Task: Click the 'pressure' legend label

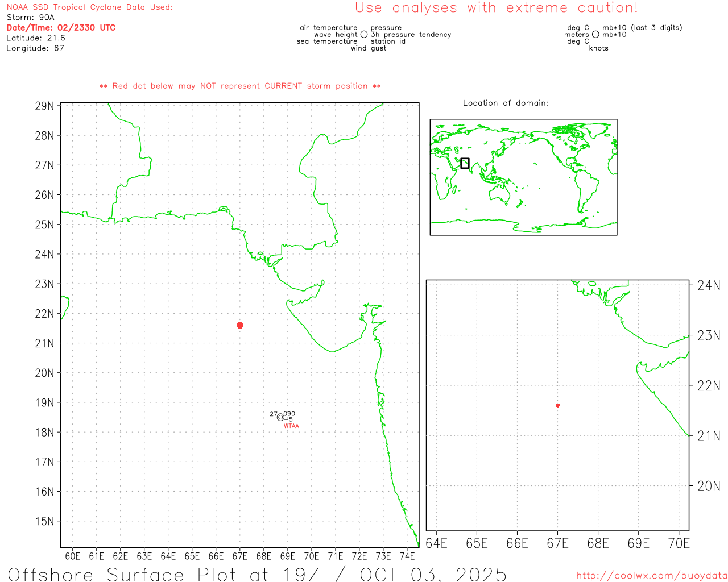Action: 386,28
